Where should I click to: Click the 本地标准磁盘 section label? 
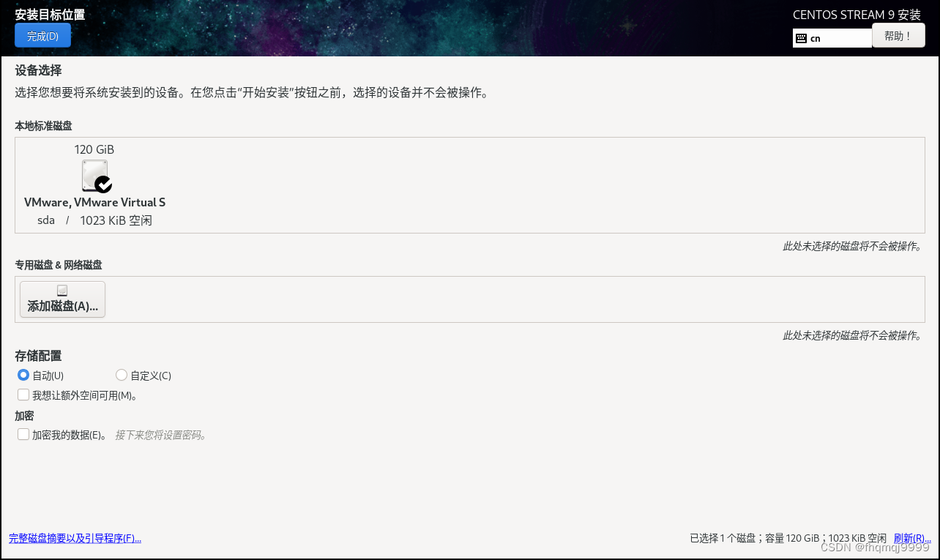coord(43,126)
